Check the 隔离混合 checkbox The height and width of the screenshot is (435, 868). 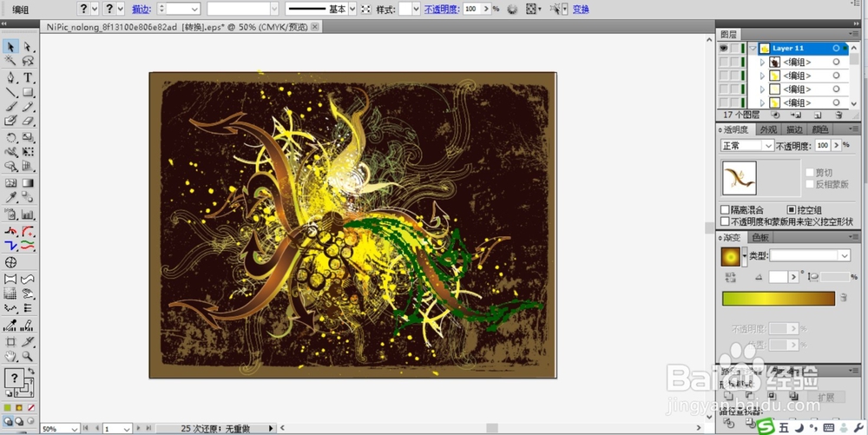pyautogui.click(x=725, y=210)
